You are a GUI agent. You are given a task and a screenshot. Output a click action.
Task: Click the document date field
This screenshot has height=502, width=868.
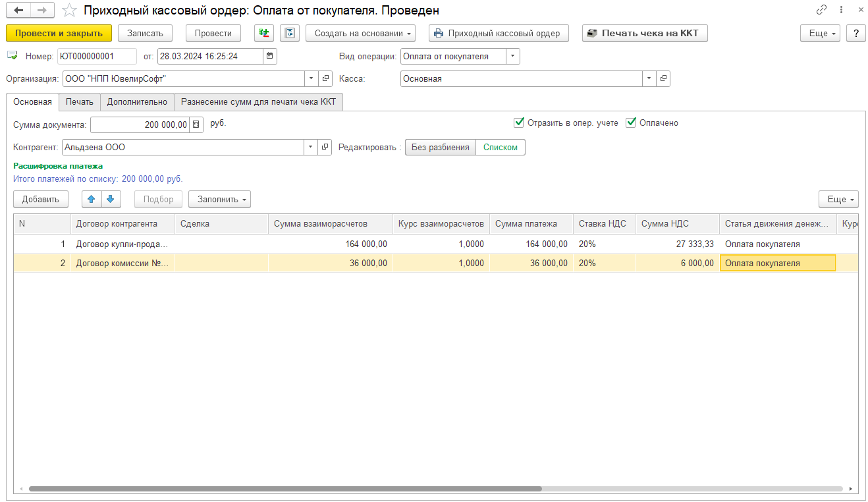(x=210, y=57)
